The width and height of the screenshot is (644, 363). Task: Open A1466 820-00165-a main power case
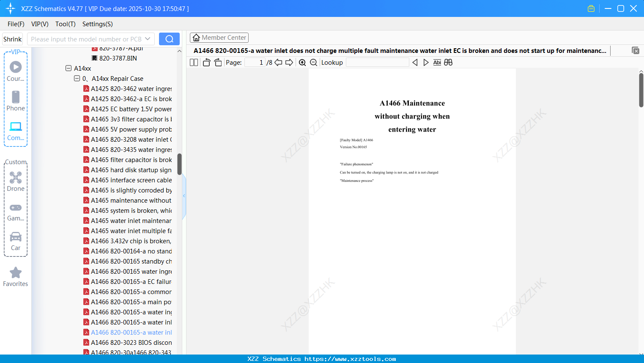(x=128, y=302)
